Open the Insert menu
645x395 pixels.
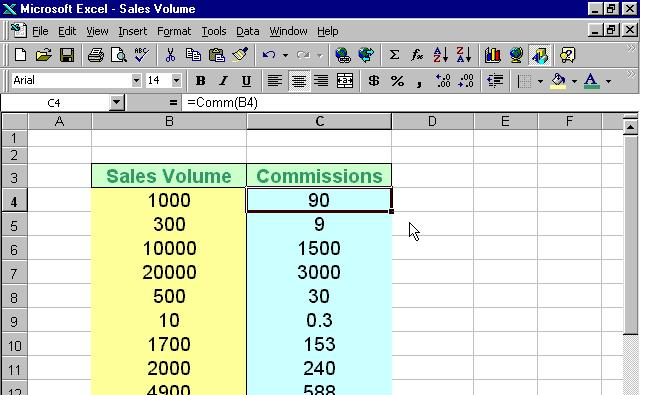click(132, 31)
